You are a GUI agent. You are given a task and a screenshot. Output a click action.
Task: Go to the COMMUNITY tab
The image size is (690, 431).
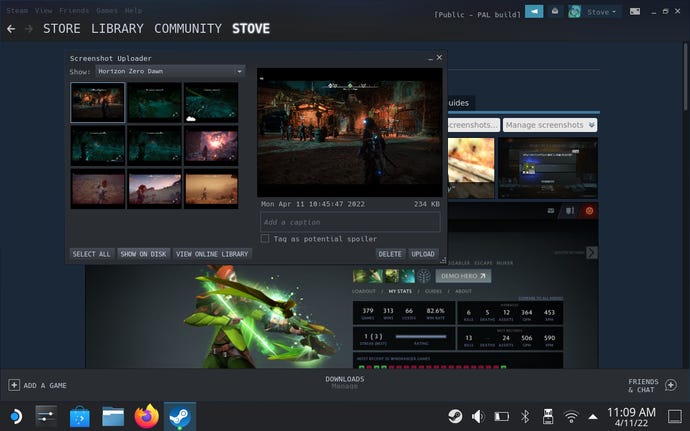188,29
